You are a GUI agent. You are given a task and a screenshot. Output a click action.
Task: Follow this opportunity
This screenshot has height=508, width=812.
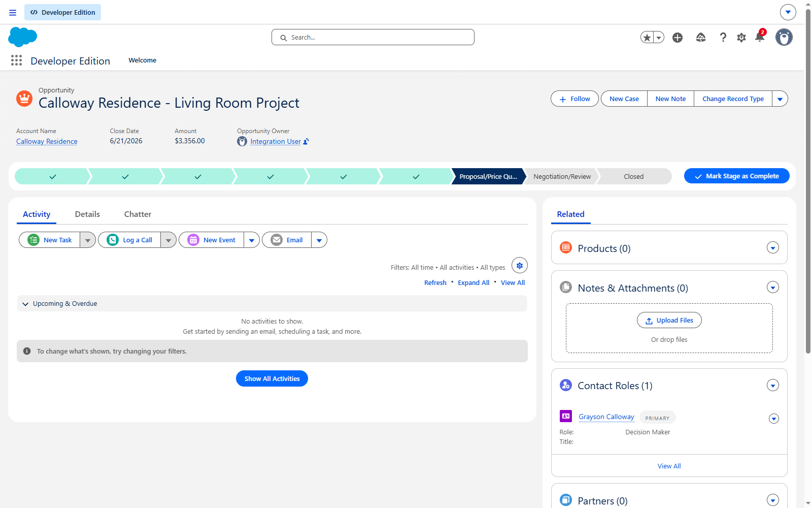click(x=575, y=99)
